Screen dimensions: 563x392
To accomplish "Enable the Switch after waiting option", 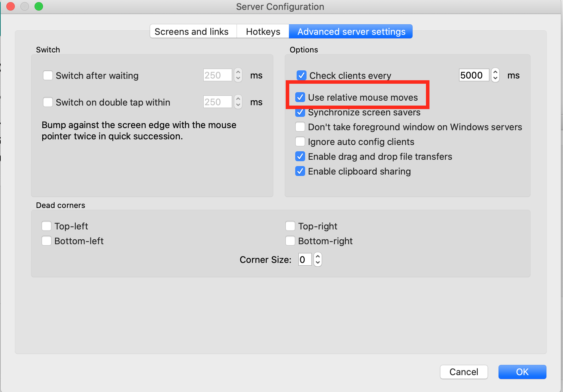I will tap(48, 75).
